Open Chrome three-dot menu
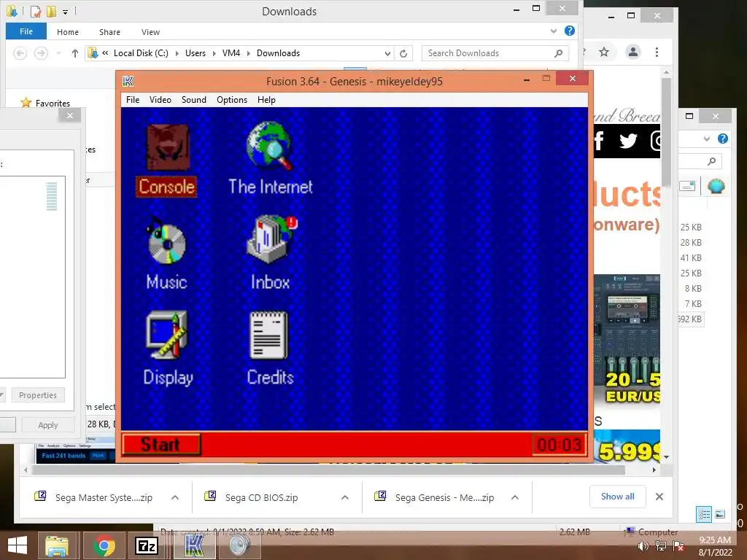747x560 pixels. pos(657,52)
